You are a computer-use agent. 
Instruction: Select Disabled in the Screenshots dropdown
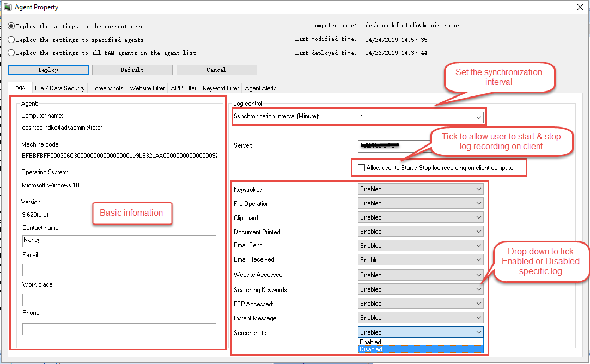[392, 349]
